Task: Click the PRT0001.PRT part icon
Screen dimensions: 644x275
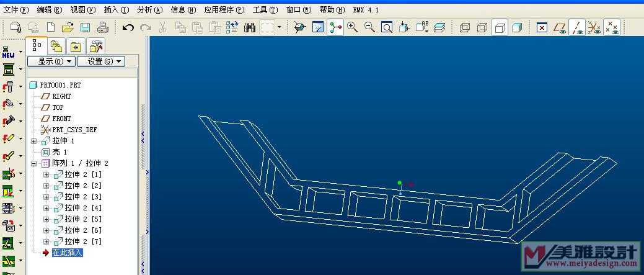Action: click(x=33, y=85)
